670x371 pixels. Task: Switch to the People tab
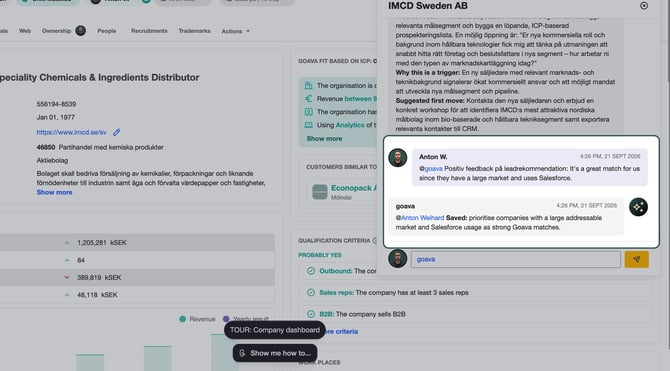click(x=106, y=31)
